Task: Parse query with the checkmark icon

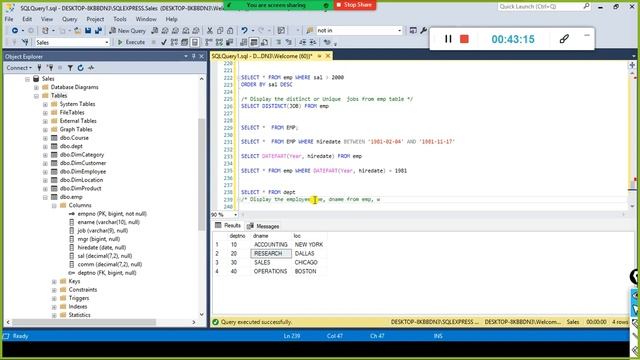Action: pyautogui.click(x=164, y=42)
